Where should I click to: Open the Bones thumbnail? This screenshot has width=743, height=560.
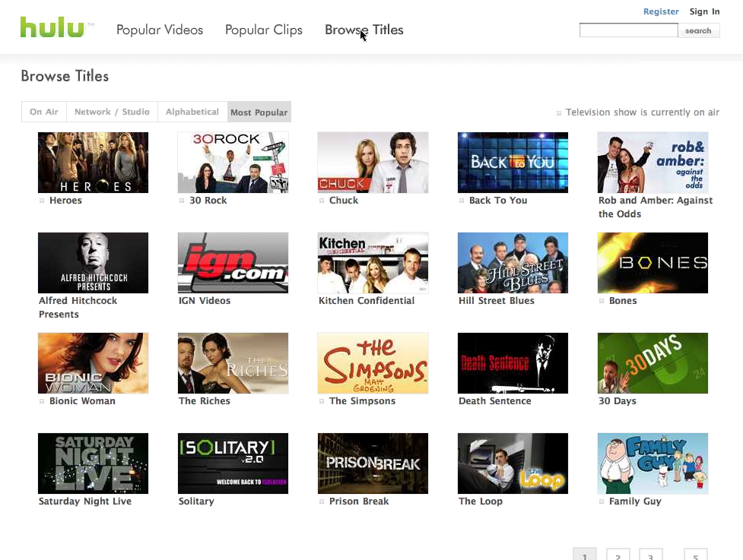pyautogui.click(x=653, y=263)
